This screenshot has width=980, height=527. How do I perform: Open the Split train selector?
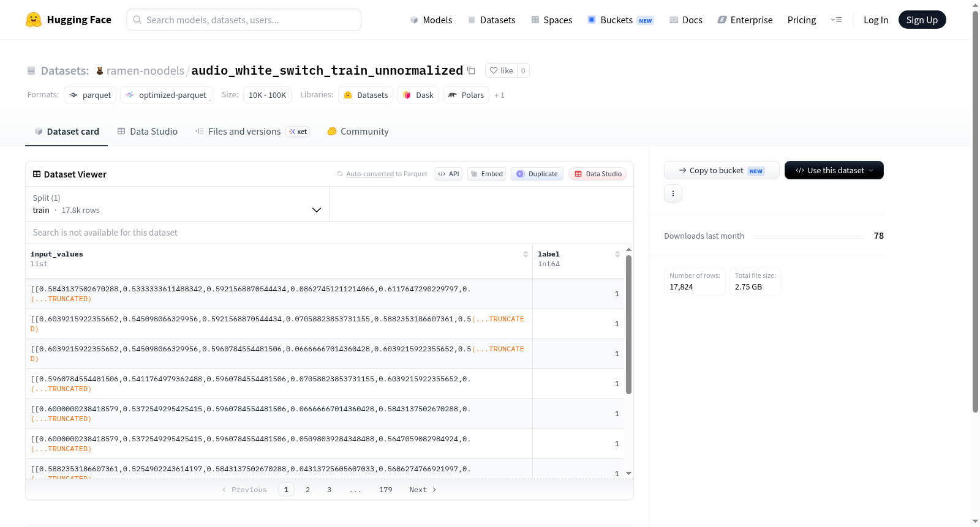click(177, 204)
